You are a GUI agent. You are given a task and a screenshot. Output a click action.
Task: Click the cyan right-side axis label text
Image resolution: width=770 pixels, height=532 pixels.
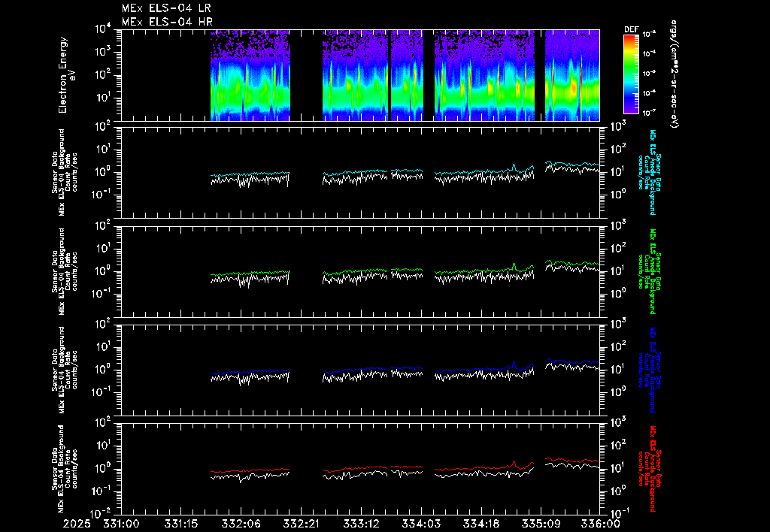(x=649, y=172)
